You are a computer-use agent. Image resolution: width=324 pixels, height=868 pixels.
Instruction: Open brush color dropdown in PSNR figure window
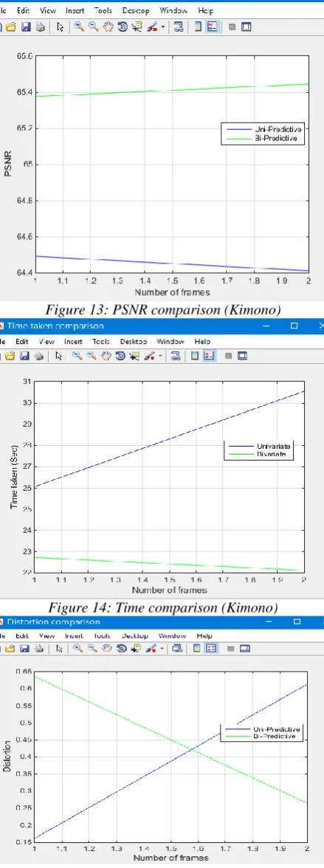163,27
